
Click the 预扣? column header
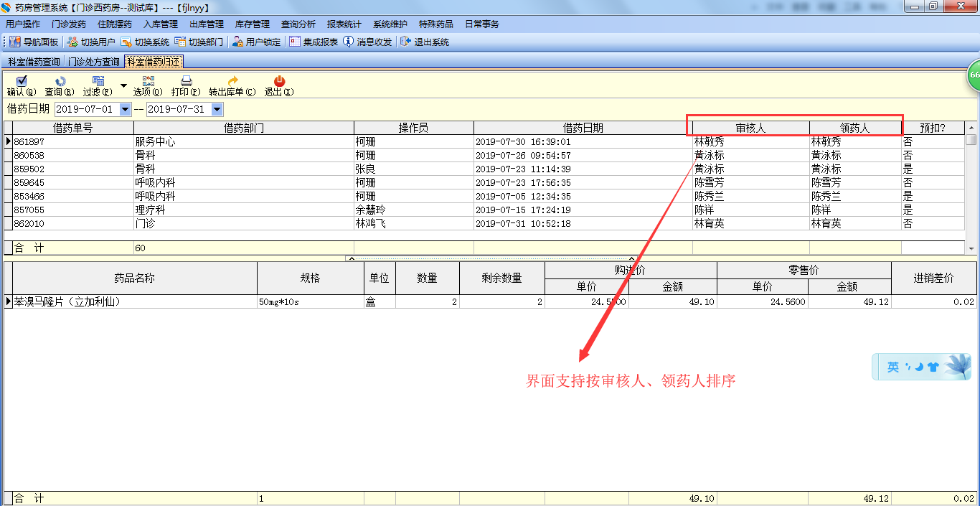click(933, 128)
